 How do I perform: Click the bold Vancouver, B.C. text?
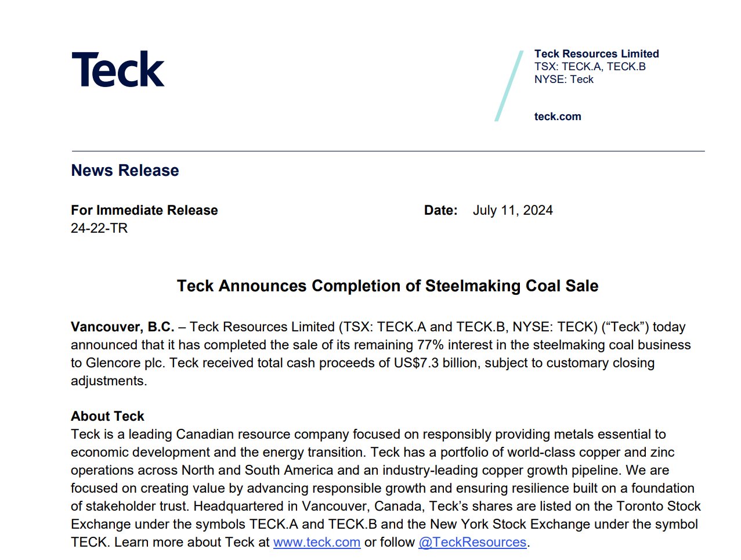coord(122,327)
